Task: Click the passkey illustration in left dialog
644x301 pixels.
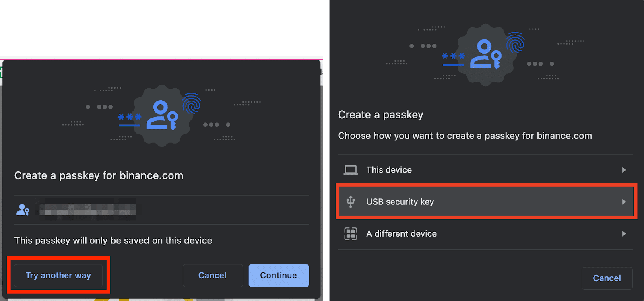Action: 162,116
